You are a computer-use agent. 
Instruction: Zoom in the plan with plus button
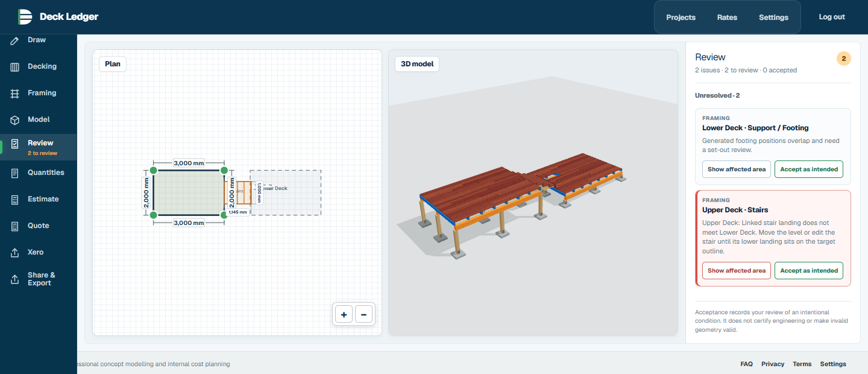tap(344, 314)
